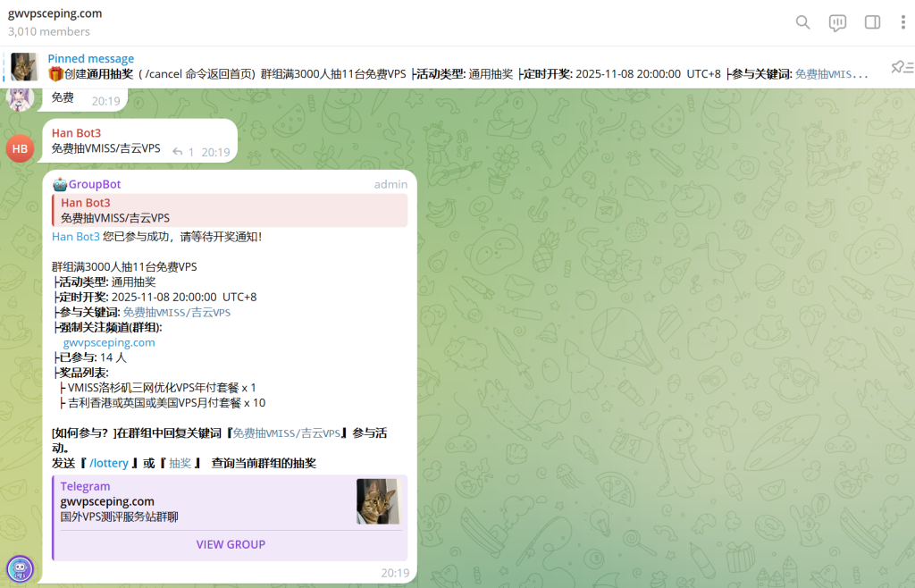915x588 pixels.
Task: Click the GroupBot avatar at bottom left
Action: tap(20, 569)
